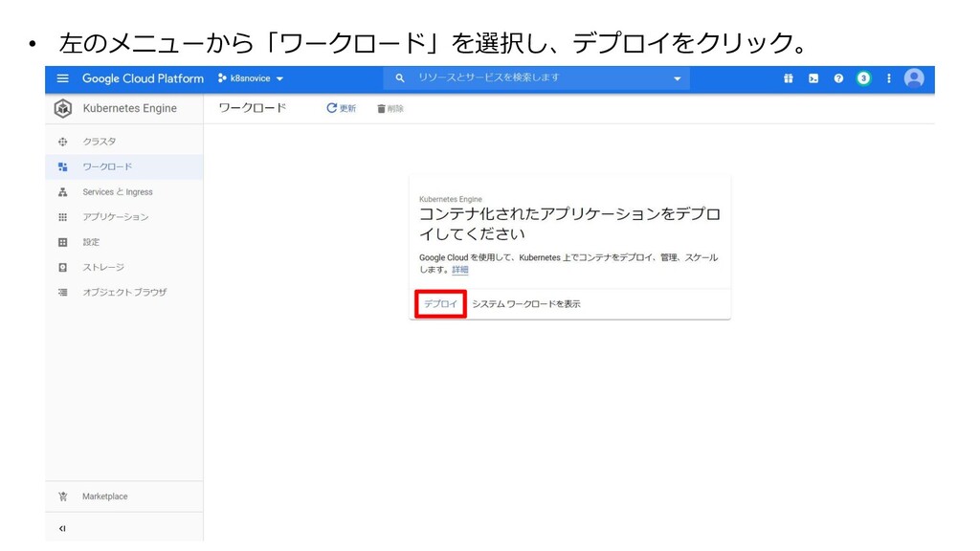Click the コンテナ化されたアプリケーション card heading
Screen dimensions: 980x551
tap(569, 224)
